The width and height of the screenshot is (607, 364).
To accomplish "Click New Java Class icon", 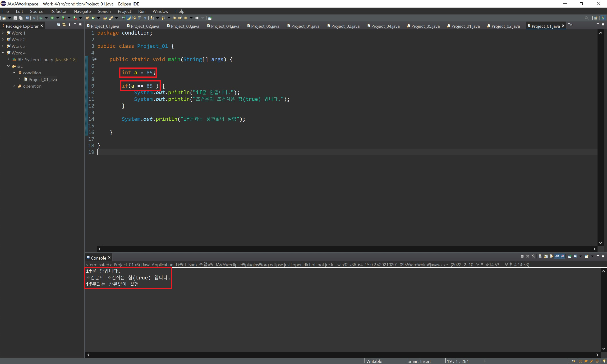I will point(93,18).
